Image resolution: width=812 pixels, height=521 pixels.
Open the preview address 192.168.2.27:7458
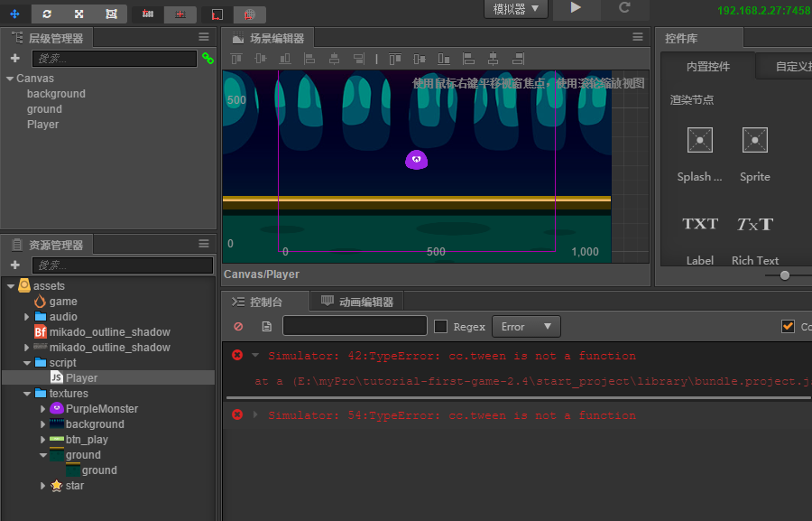tap(764, 10)
